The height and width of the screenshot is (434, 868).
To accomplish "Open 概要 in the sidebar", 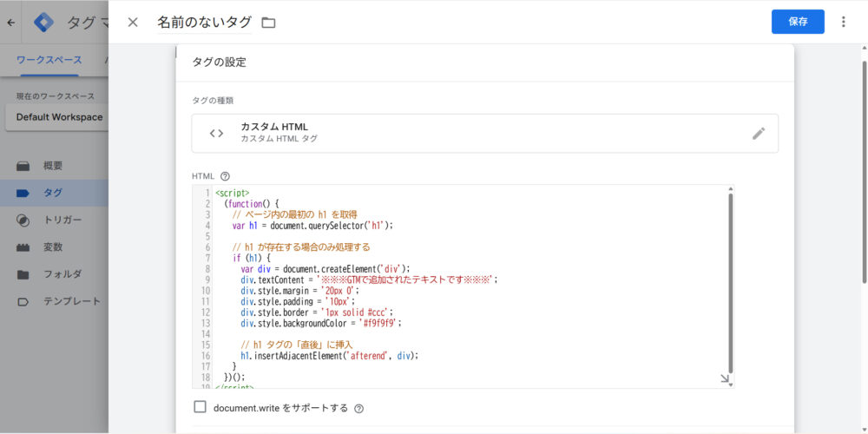I will click(52, 166).
